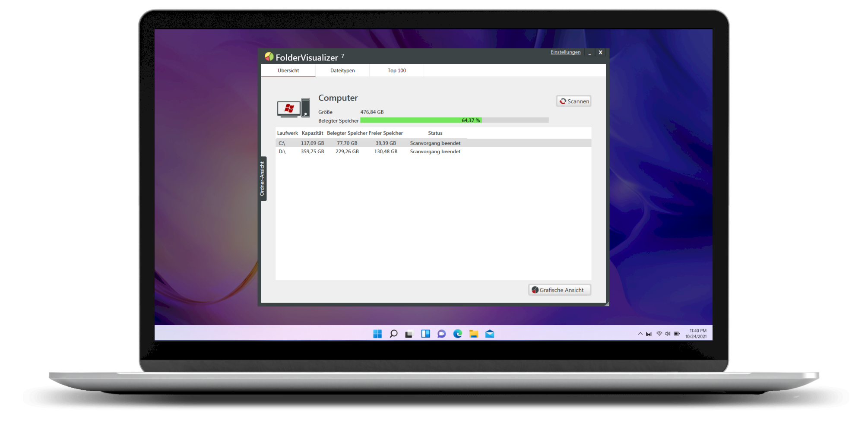Open Chat app on the taskbar

point(441,334)
